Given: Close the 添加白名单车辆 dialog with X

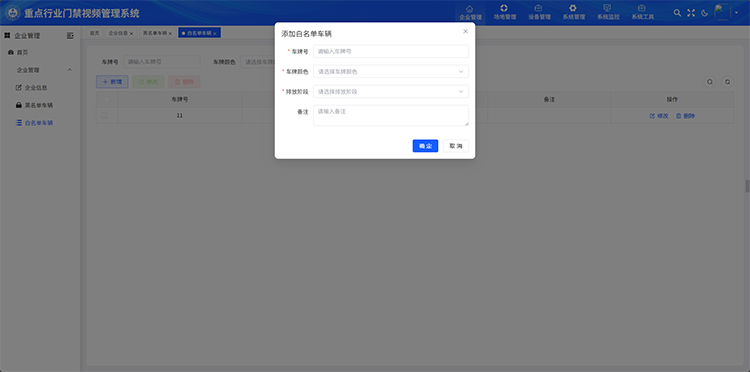Looking at the screenshot, I should (x=465, y=32).
